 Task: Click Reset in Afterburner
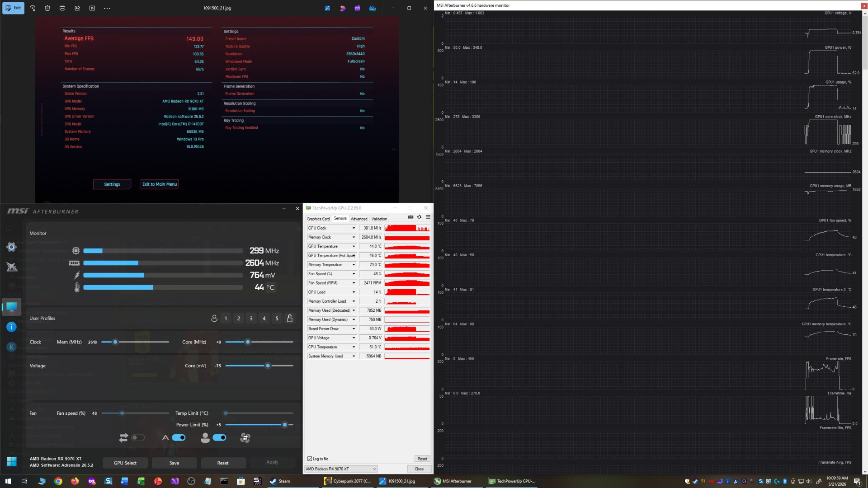[x=223, y=463]
